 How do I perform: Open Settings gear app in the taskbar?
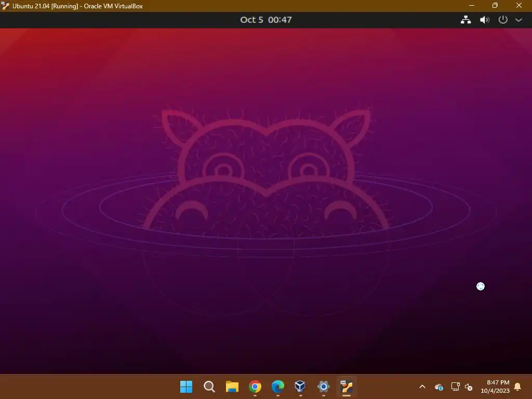pos(323,387)
